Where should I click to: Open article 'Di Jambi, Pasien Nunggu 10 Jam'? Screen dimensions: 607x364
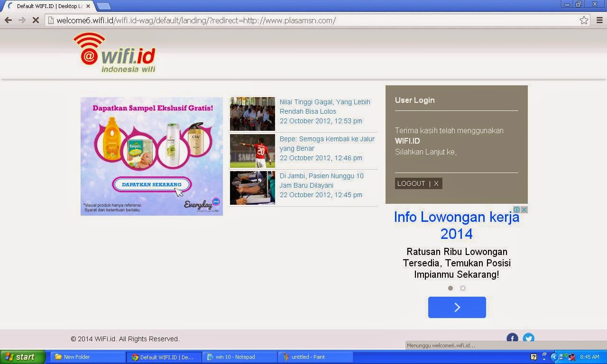[322, 181]
